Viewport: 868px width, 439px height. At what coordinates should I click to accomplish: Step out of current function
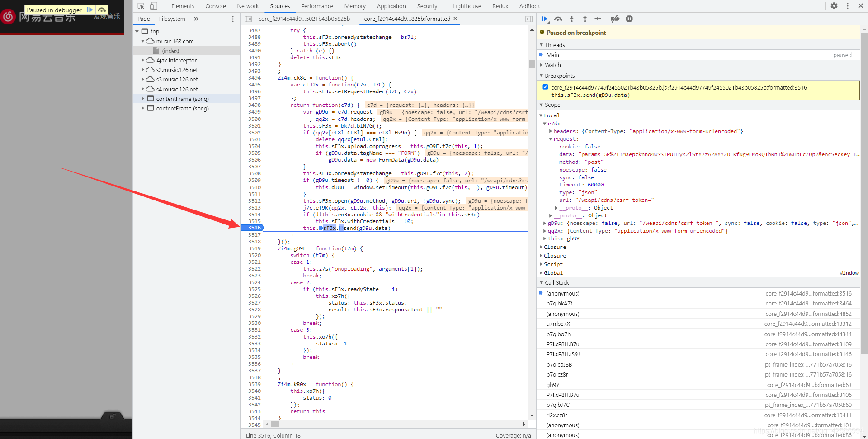(585, 19)
